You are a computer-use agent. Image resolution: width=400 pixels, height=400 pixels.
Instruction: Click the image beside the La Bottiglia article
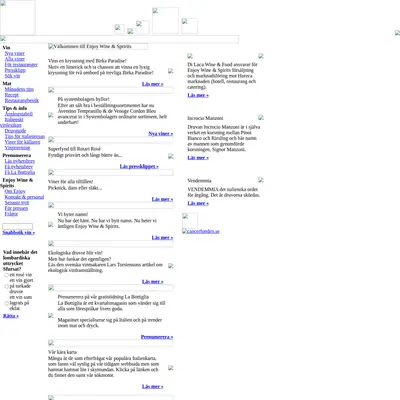(x=51, y=315)
